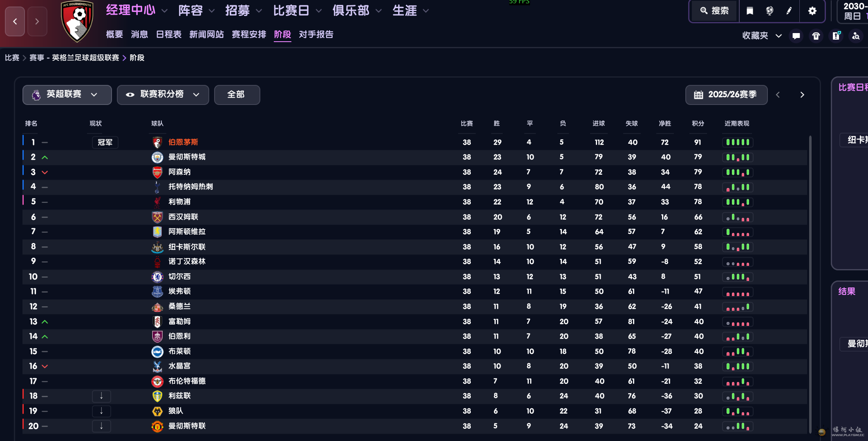Switch to the 消息 tab
868x441 pixels.
[x=139, y=34]
